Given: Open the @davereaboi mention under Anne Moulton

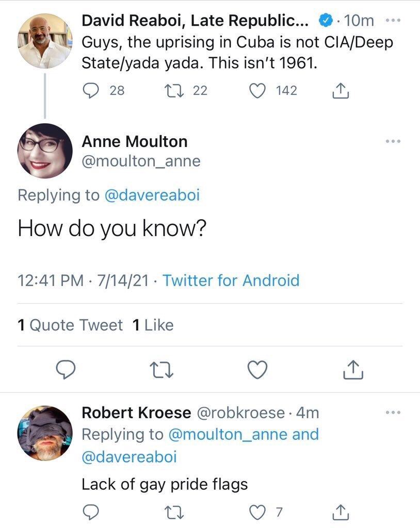Looking at the screenshot, I should click(152, 195).
